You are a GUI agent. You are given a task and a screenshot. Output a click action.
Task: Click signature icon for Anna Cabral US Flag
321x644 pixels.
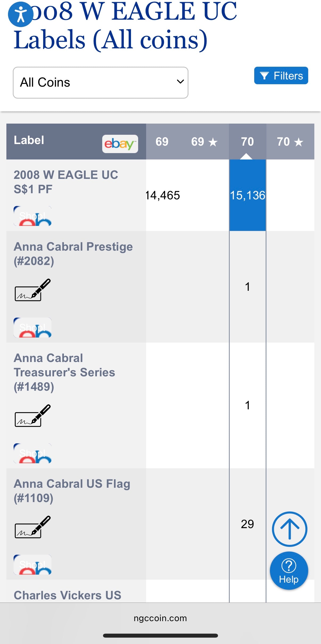click(x=32, y=527)
